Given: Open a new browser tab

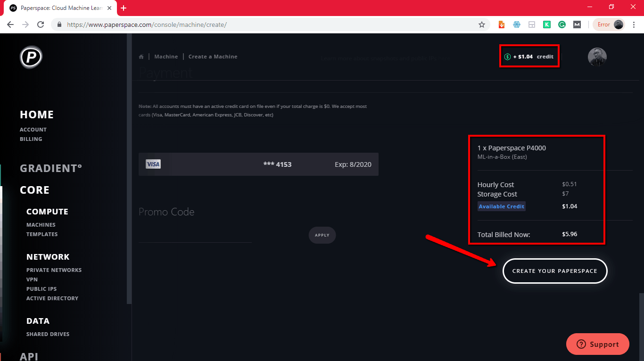Looking at the screenshot, I should (x=124, y=8).
